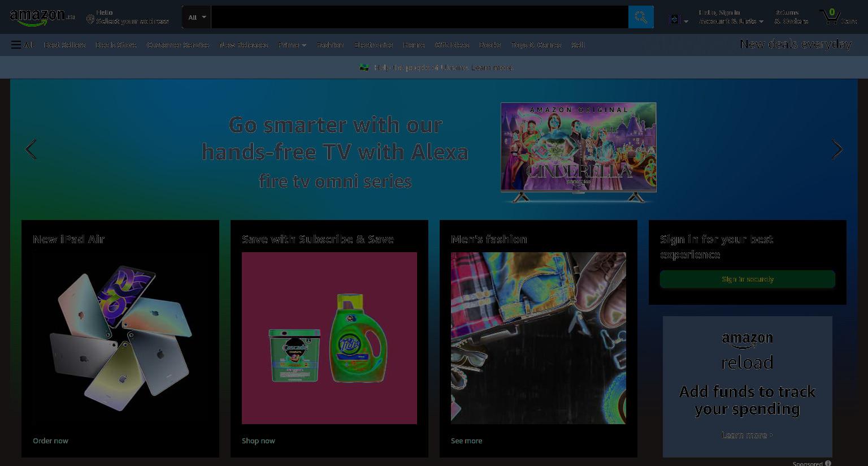Screen dimensions: 868x466
Task: Click the Amazon reload ad logo
Action: point(747,351)
